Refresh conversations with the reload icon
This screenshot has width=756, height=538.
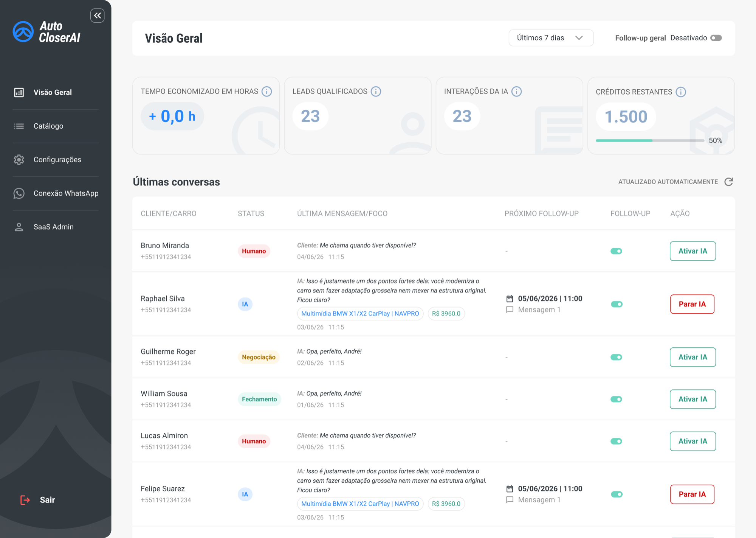tap(729, 182)
